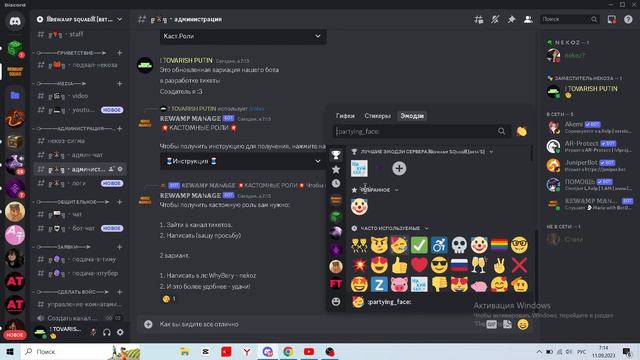
Task: Create channel in MEDIA category
Action: tap(120, 84)
